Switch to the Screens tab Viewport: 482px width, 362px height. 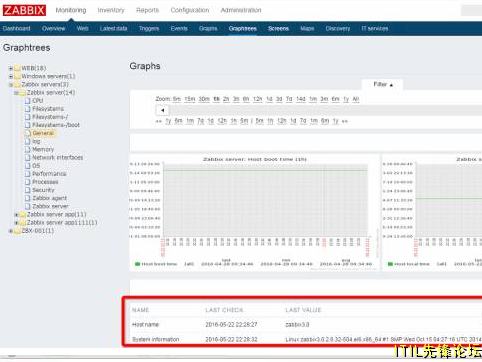(x=278, y=29)
